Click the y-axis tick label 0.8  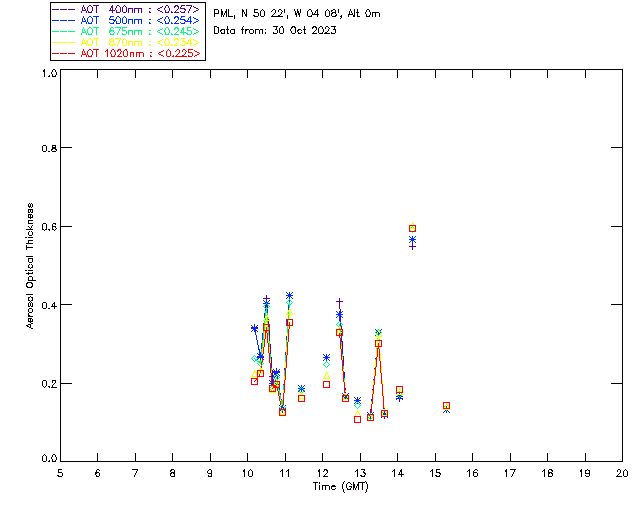[x=49, y=148]
